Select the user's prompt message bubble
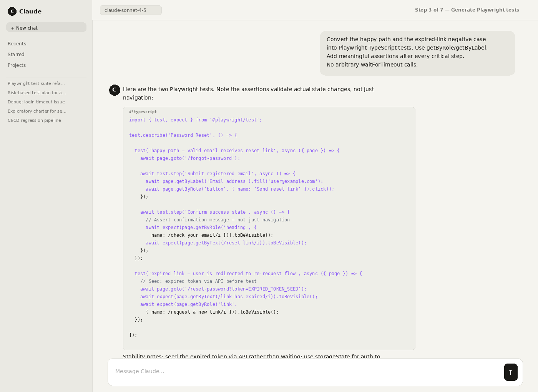The image size is (538, 392). coord(417,52)
